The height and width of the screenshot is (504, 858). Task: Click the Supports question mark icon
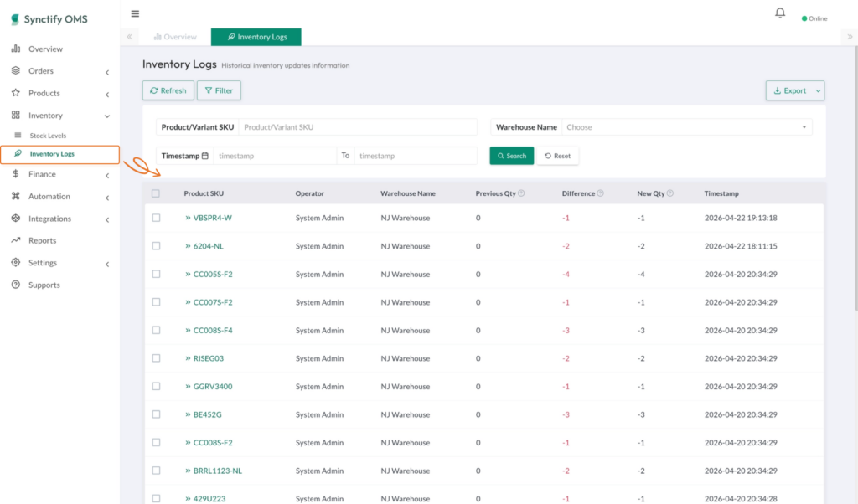click(16, 285)
